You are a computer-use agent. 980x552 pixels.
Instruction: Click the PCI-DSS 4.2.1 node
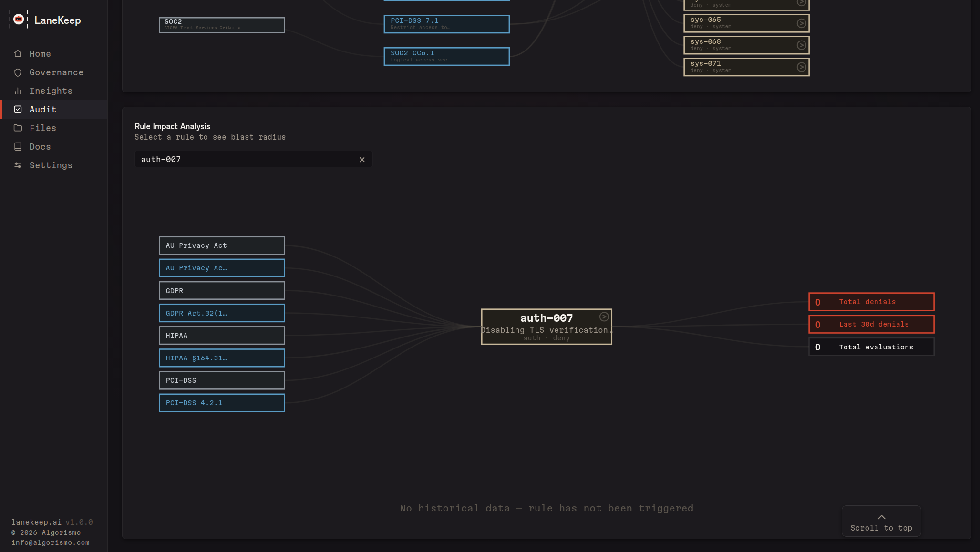(x=222, y=403)
